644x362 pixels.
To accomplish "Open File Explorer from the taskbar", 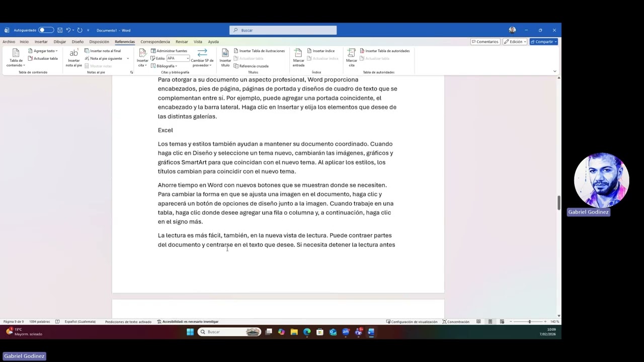I will 294,332.
